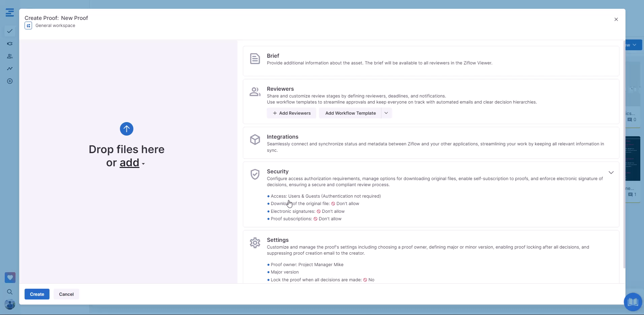Click the Major version line
This screenshot has width=644, height=315.
285,272
